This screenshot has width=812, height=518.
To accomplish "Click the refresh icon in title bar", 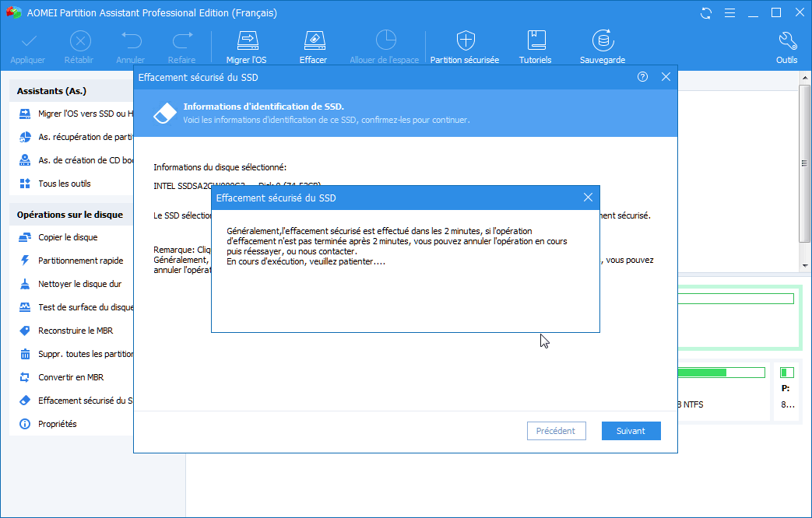I will 706,13.
